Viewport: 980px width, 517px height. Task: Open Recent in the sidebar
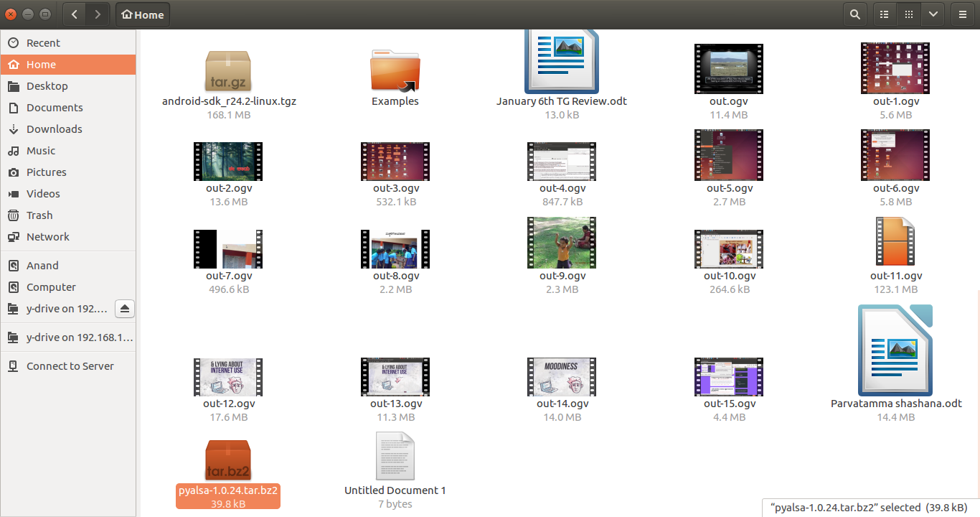(x=67, y=43)
